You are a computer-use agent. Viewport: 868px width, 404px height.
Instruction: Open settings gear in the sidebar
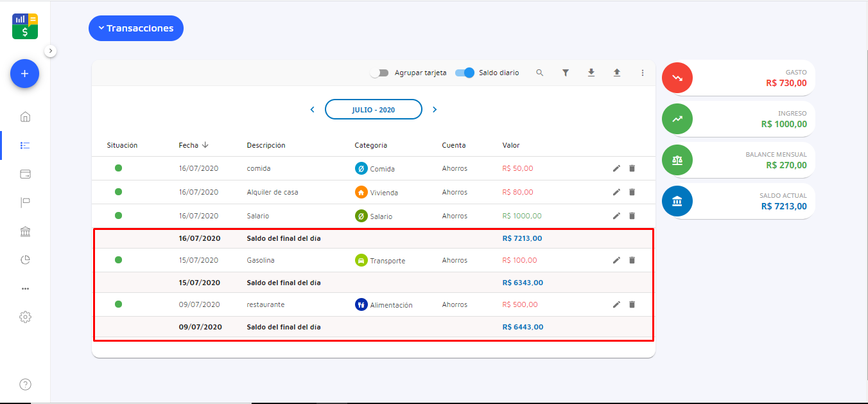(25, 317)
